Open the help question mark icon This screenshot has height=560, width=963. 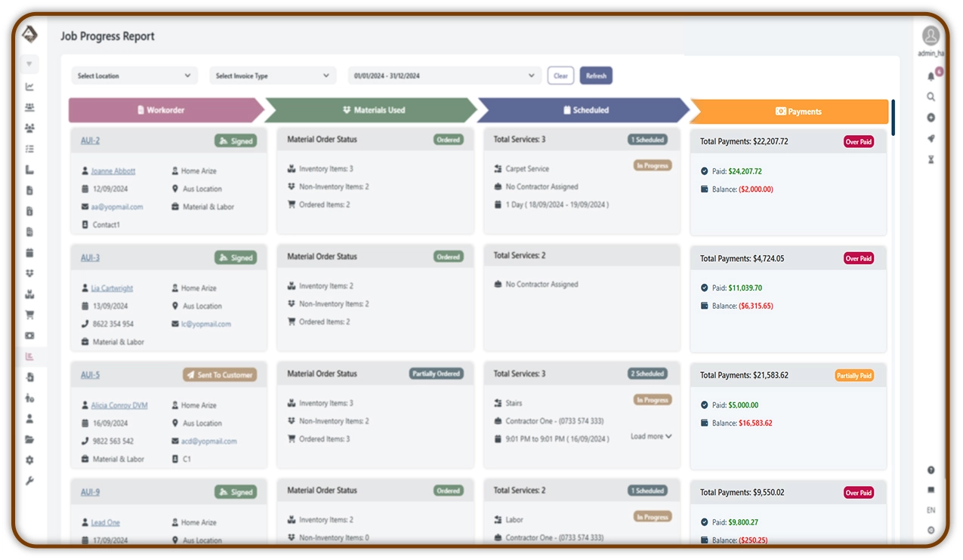(x=931, y=470)
